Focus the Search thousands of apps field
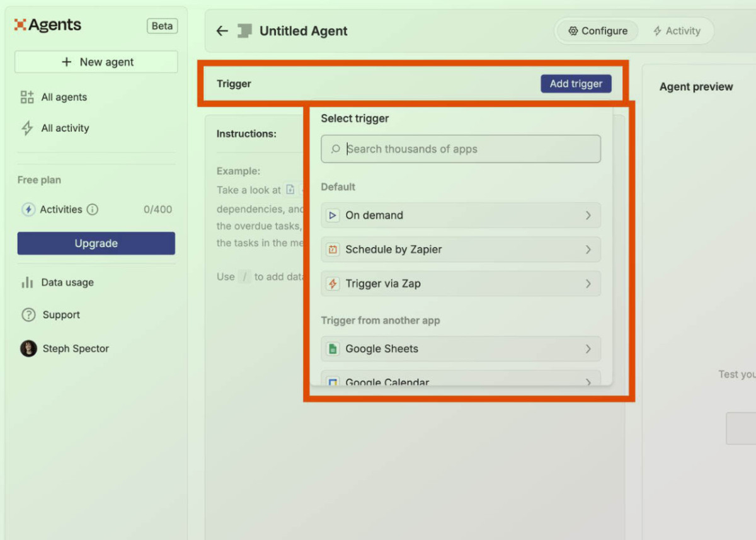The height and width of the screenshot is (540, 756). (x=466, y=149)
